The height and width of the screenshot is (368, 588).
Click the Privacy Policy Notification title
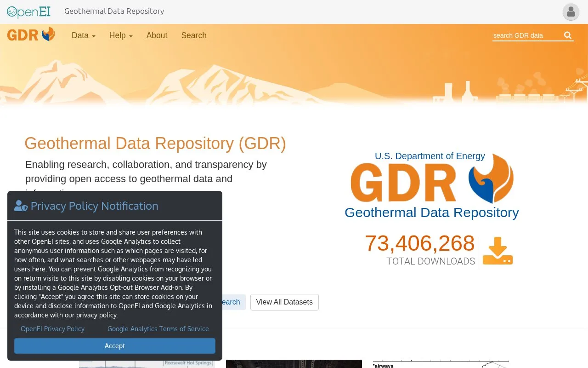click(94, 206)
